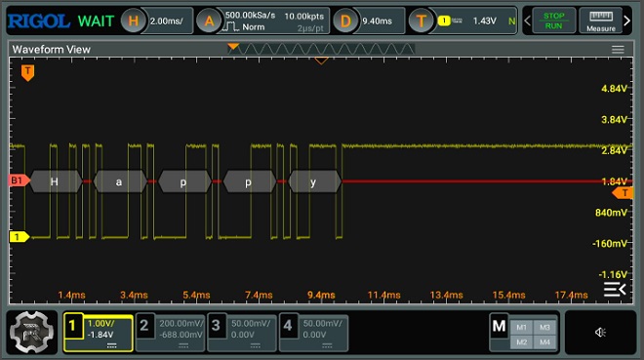The image size is (644, 360).
Task: Open the Math M menu
Action: pos(499,326)
